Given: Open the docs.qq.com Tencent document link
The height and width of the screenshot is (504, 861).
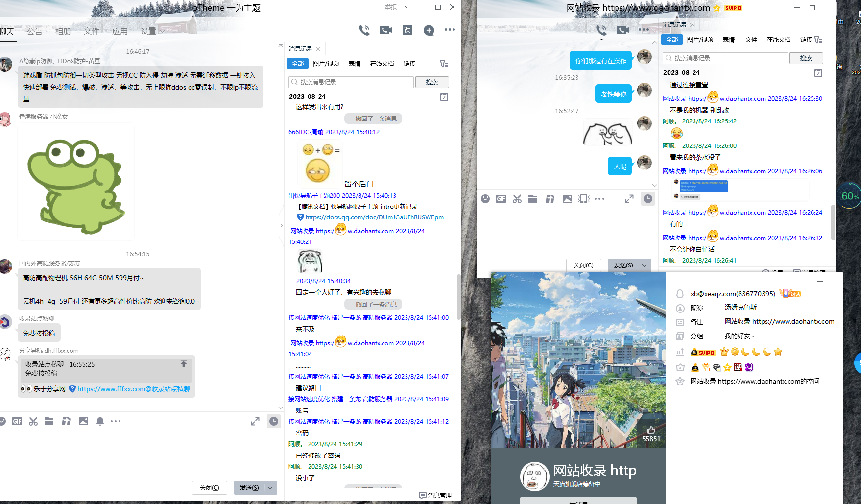Looking at the screenshot, I should tap(374, 217).
